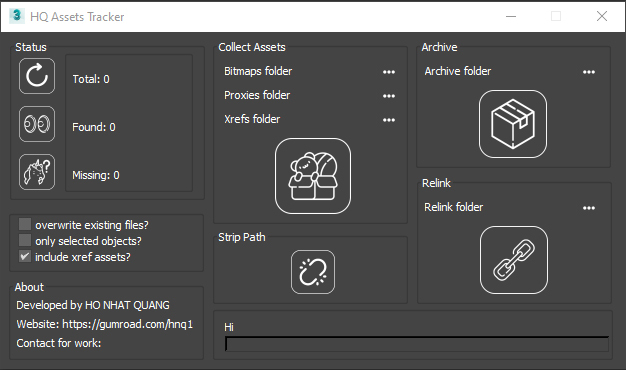Uncheck the include xref assets checkbox
The width and height of the screenshot is (626, 370).
click(x=25, y=256)
